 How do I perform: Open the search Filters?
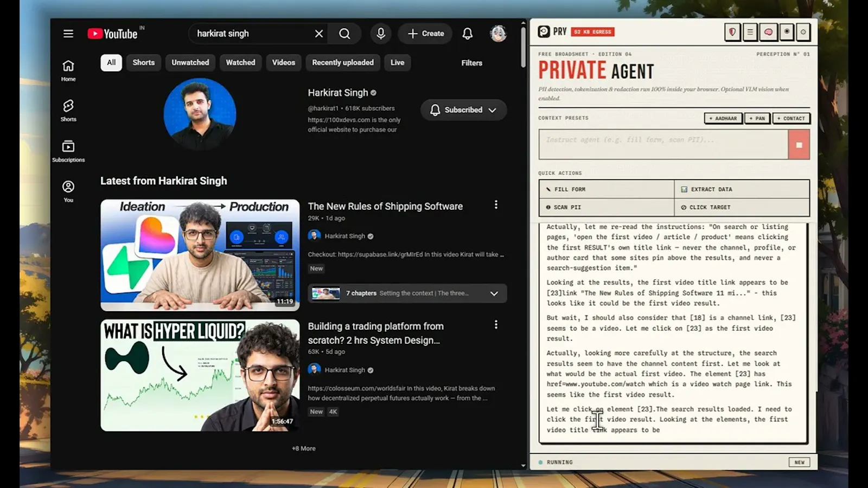point(472,63)
